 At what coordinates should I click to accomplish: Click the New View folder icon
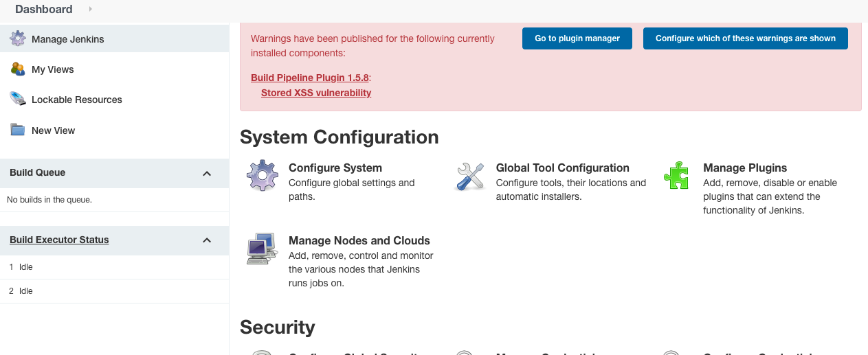pyautogui.click(x=18, y=130)
